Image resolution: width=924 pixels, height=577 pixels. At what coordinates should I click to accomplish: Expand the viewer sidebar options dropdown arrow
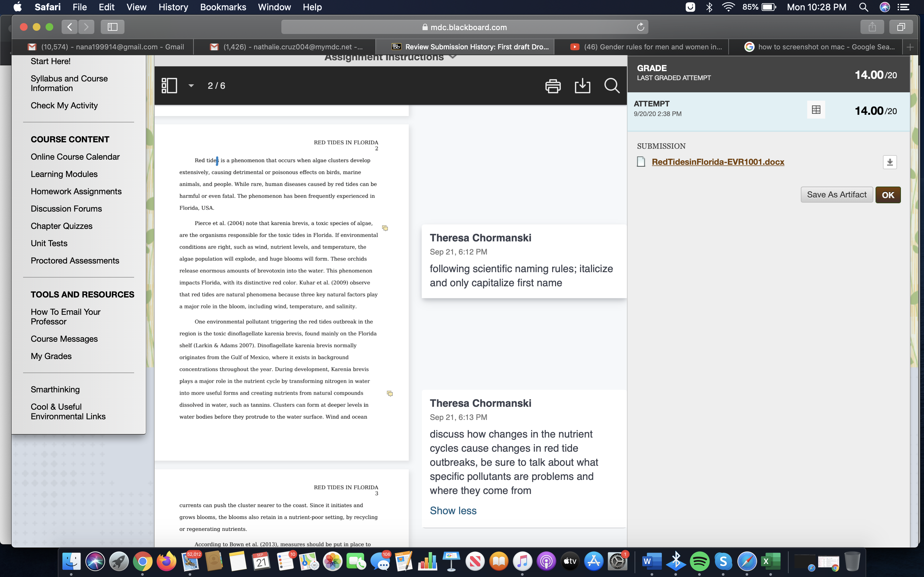191,86
